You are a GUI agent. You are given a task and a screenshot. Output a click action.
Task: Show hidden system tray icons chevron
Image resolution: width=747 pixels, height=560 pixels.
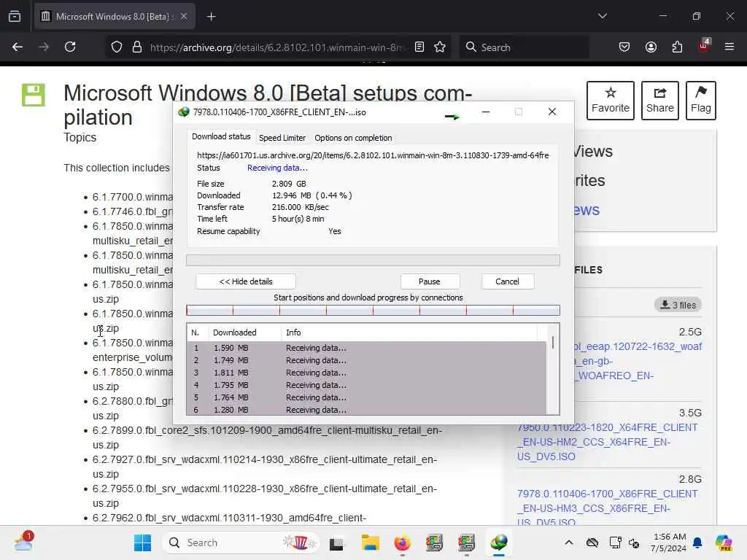569,542
